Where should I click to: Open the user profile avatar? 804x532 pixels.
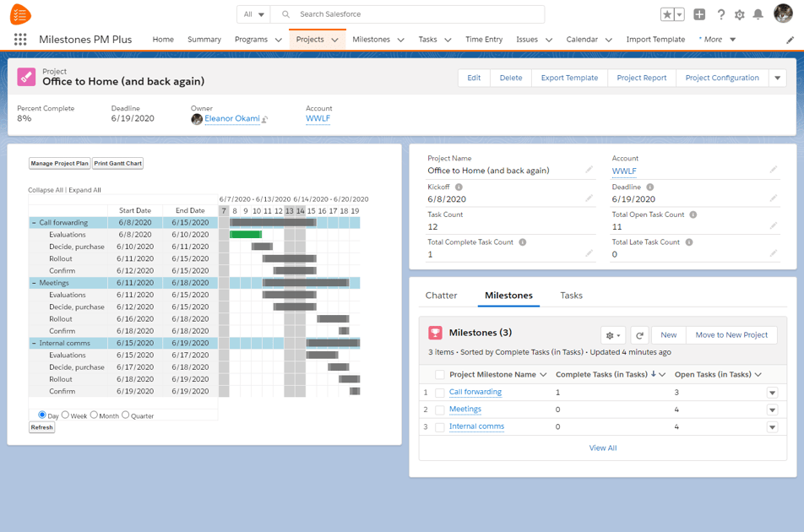click(x=783, y=14)
